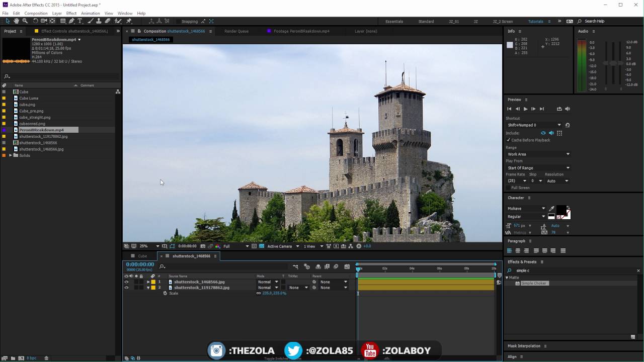Open the Effect menu
Viewport: 644px width, 362px height.
(71, 13)
